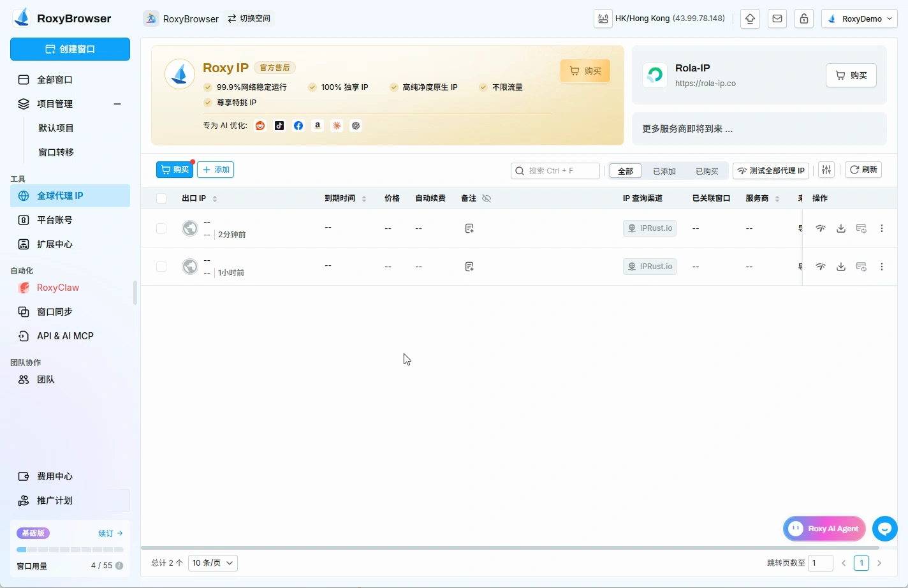Click the Amazon icon in Roxy IP banner
This screenshot has width=908, height=588.
click(318, 126)
